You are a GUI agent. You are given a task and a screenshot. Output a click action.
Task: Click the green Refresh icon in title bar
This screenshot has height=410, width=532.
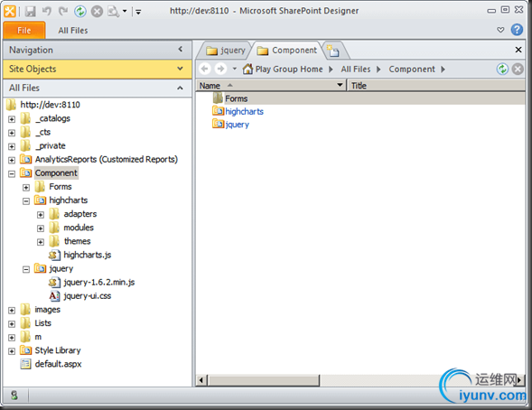80,12
